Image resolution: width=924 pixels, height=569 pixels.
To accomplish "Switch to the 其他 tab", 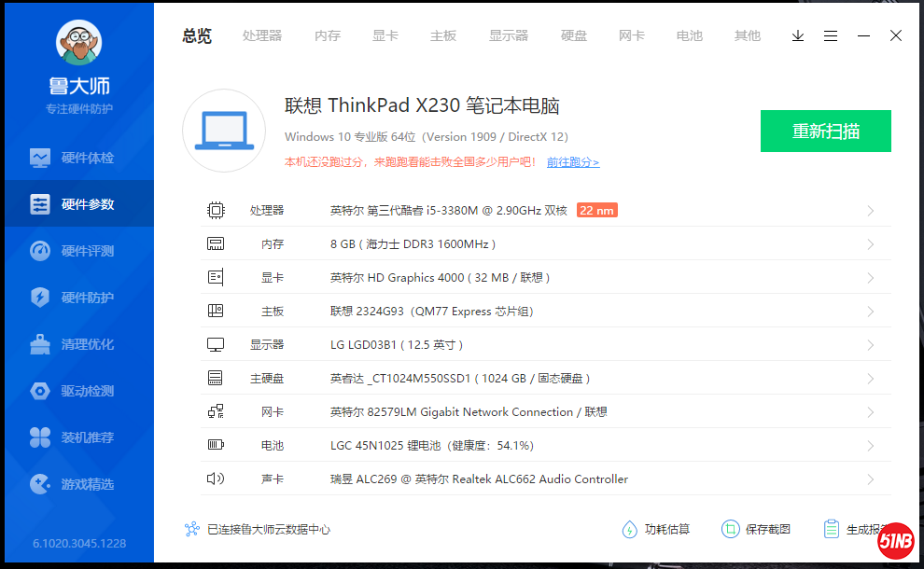I will click(x=748, y=36).
